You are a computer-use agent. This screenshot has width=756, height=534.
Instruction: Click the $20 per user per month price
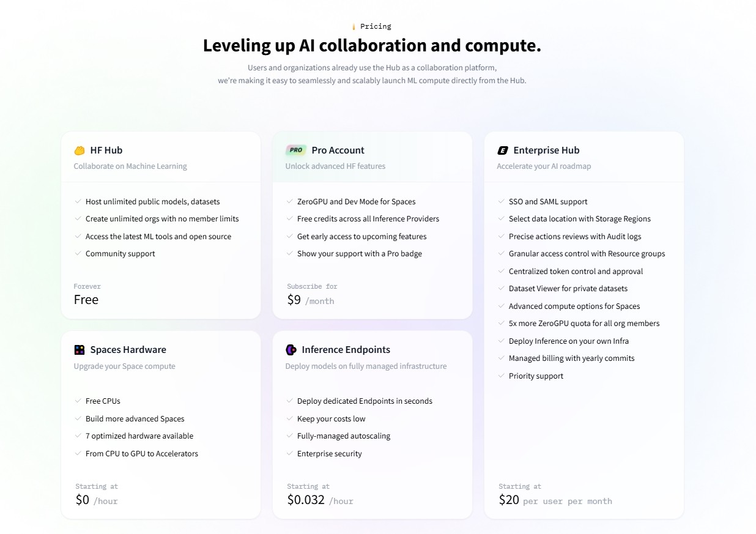click(x=555, y=500)
